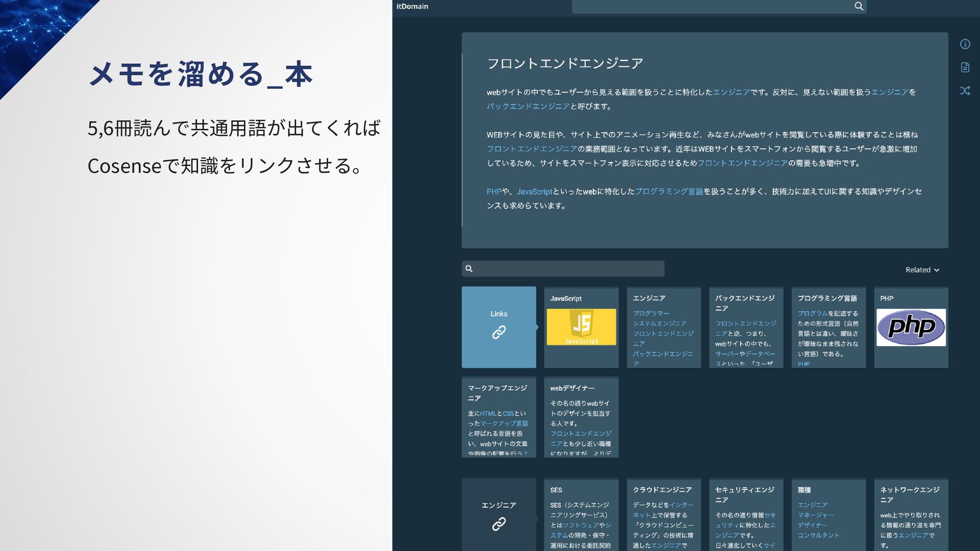Click the itDomain project title
The height and width of the screenshot is (551, 980).
coord(412,7)
